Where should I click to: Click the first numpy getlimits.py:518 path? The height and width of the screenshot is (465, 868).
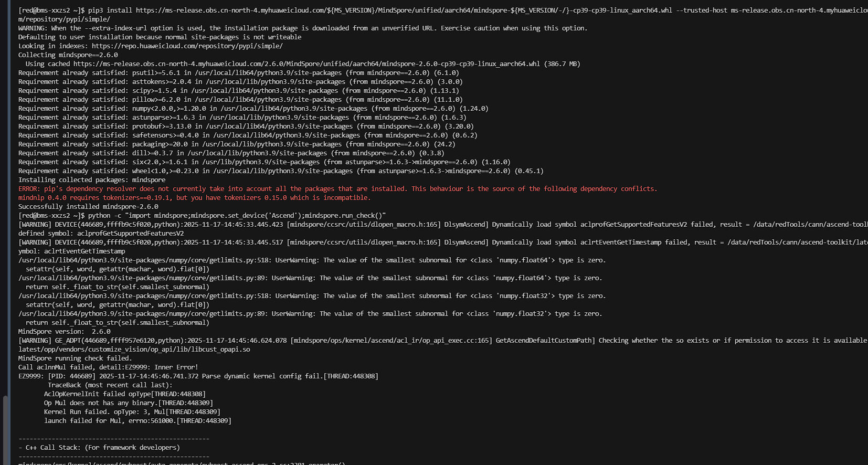143,260
